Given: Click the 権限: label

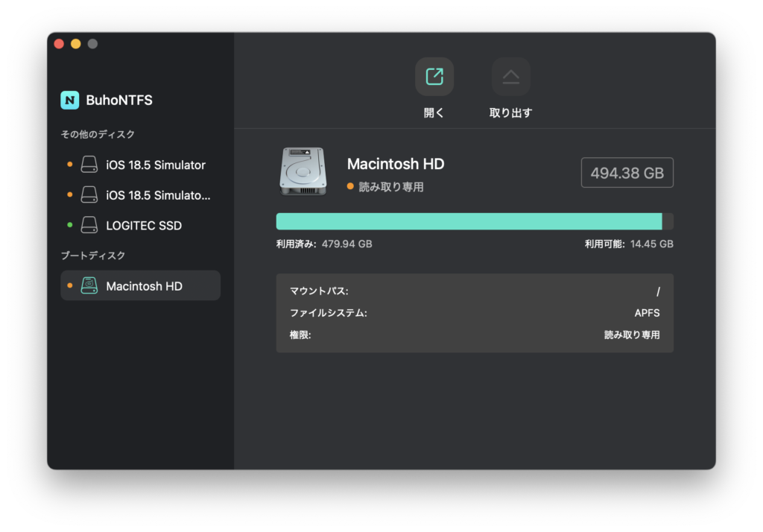Looking at the screenshot, I should click(x=300, y=335).
